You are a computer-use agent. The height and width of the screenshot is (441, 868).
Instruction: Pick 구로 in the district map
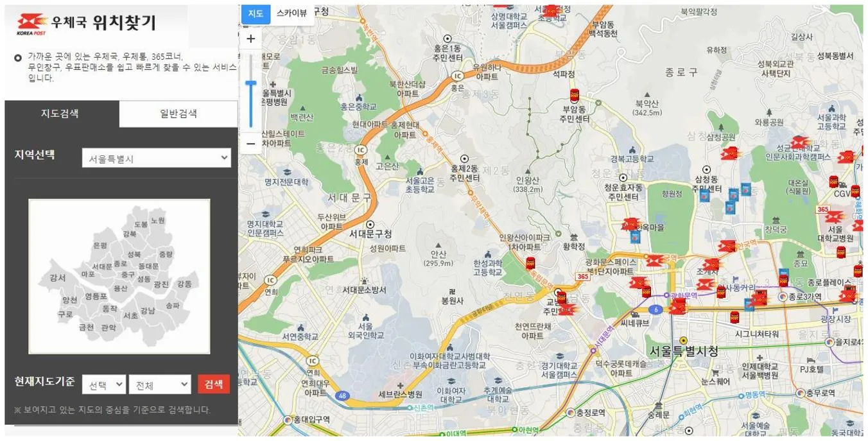point(65,315)
